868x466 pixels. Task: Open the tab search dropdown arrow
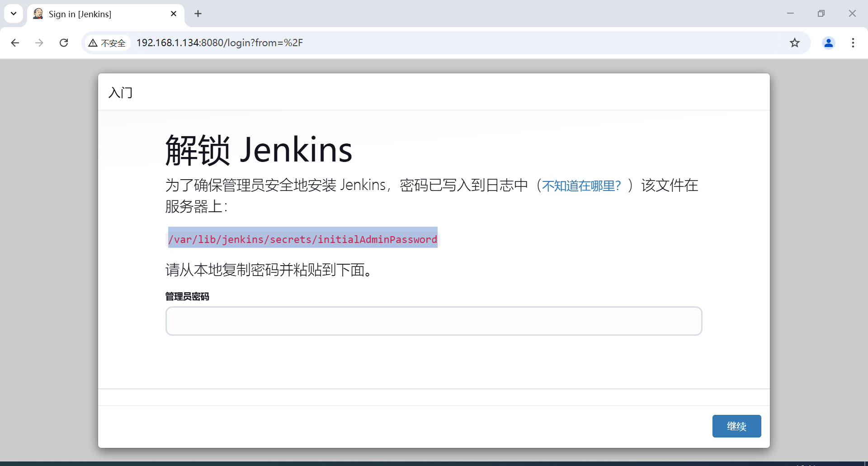point(14,14)
